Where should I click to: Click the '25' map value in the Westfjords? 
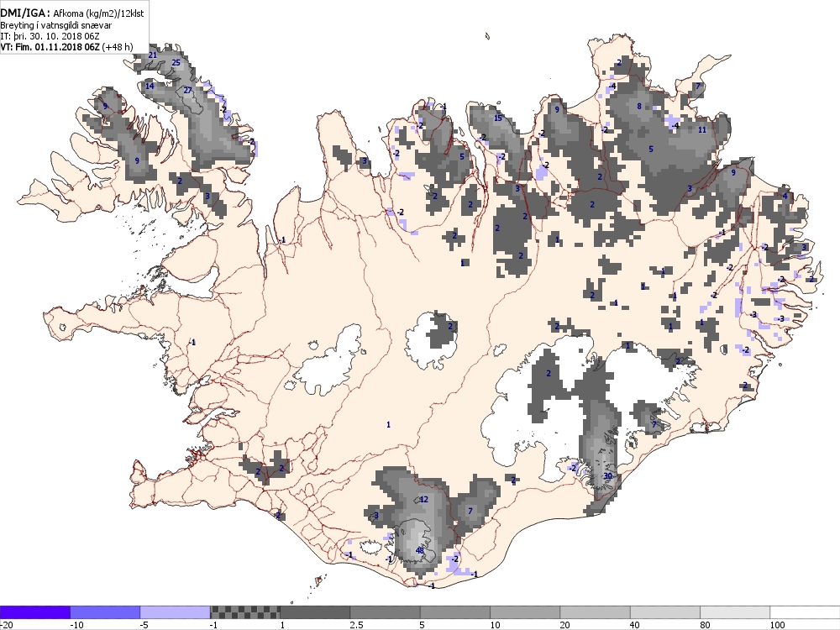(176, 63)
